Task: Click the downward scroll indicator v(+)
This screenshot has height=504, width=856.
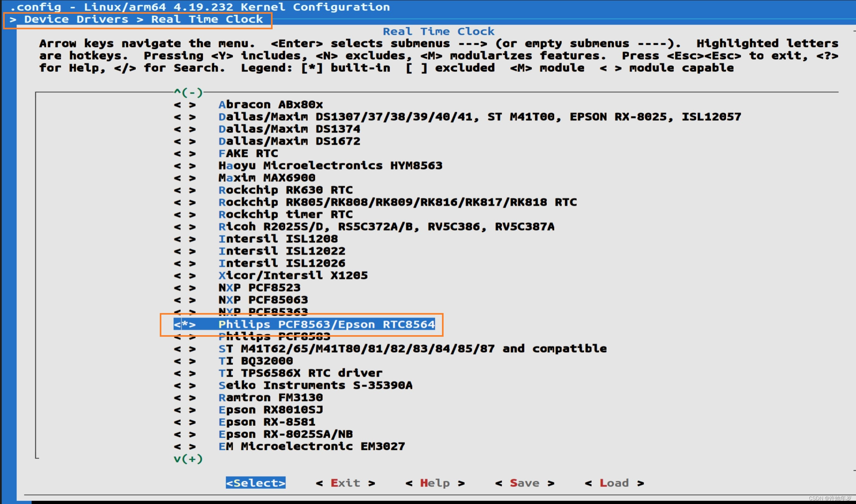Action: [188, 459]
